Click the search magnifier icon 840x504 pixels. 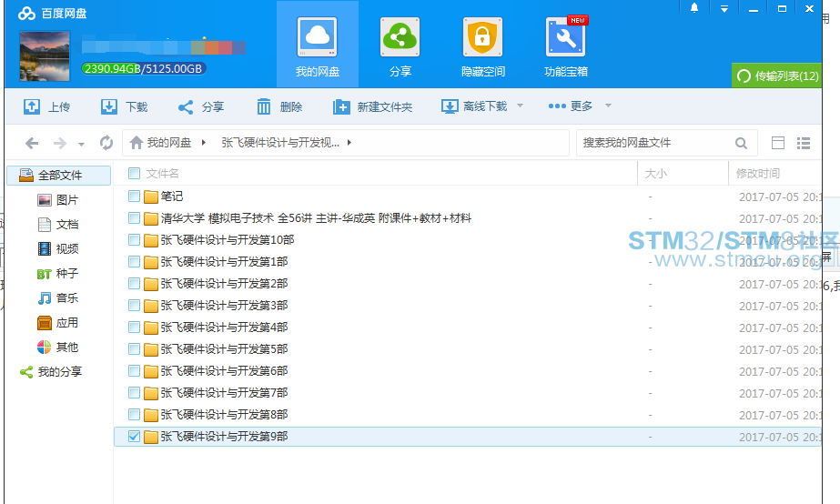click(742, 143)
